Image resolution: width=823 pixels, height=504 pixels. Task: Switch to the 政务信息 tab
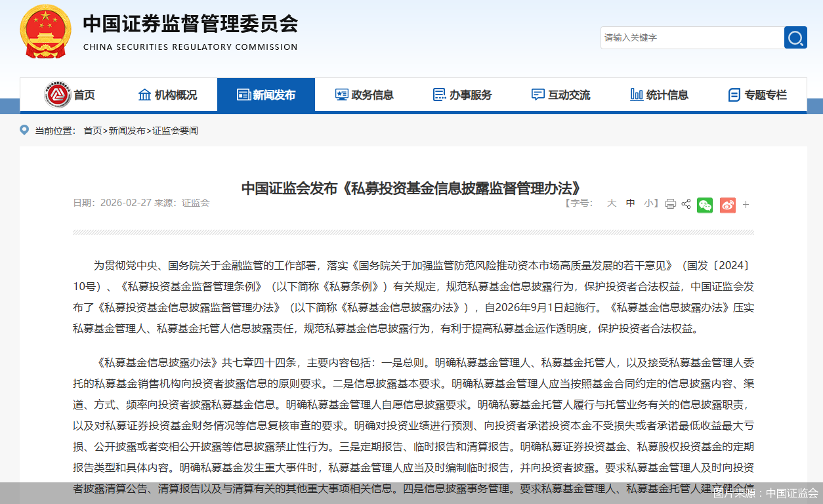coord(364,94)
